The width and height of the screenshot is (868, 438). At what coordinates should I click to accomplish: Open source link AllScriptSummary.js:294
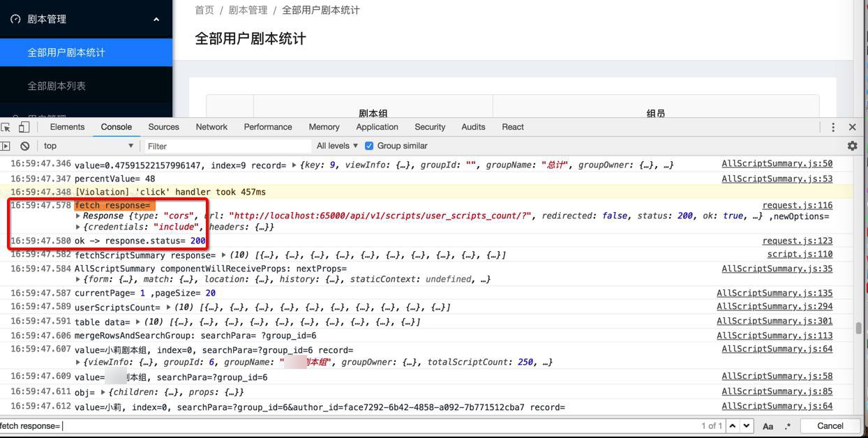tap(775, 307)
